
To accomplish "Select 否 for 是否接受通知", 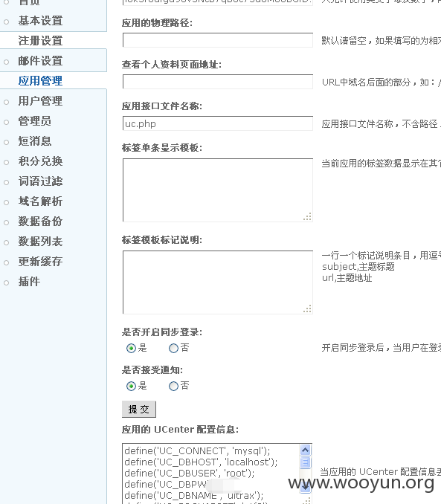I will [x=173, y=386].
